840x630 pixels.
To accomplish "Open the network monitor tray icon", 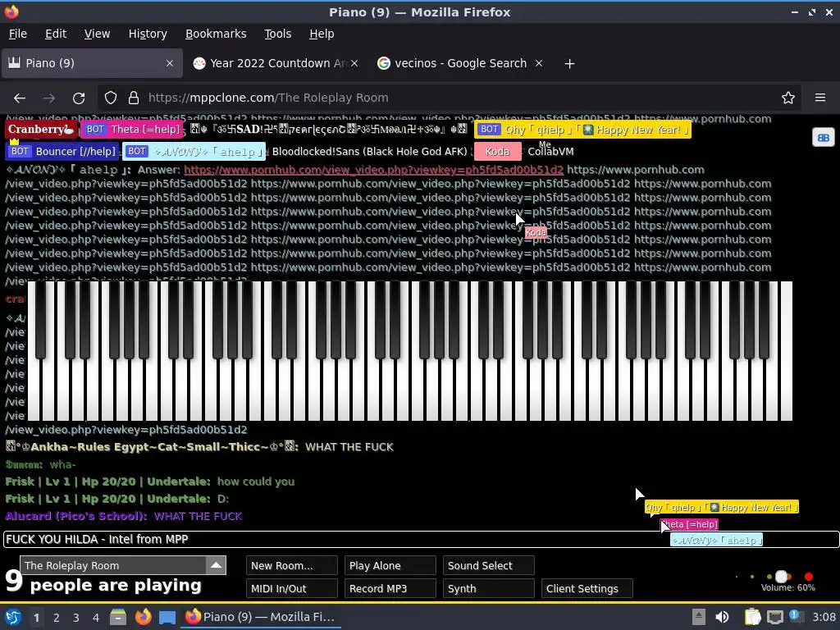I will click(774, 617).
